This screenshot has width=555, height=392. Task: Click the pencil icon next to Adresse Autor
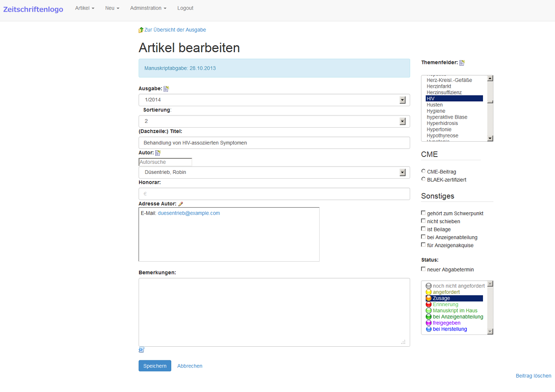tap(181, 204)
